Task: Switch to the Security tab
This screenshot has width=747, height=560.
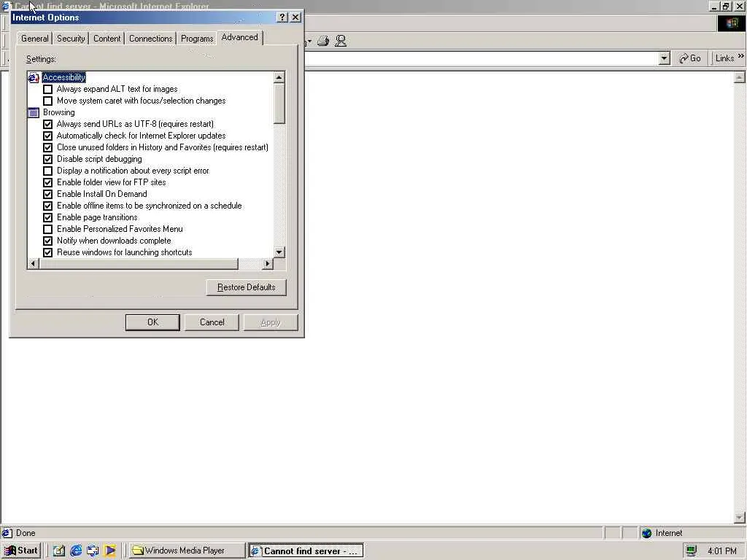Action: point(71,39)
